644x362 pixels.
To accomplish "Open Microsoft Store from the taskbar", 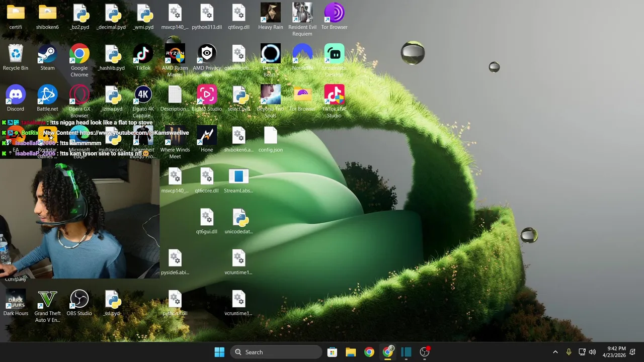I will (332, 352).
